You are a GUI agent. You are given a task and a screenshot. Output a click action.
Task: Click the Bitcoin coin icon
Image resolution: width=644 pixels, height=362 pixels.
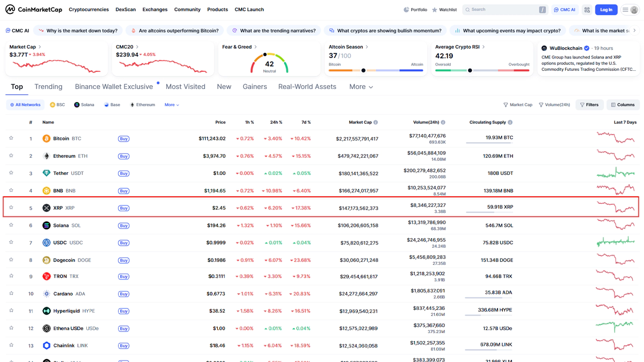pyautogui.click(x=47, y=139)
